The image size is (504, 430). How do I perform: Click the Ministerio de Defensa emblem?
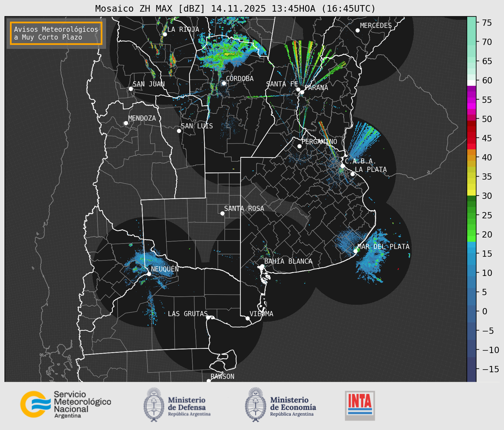(x=154, y=405)
